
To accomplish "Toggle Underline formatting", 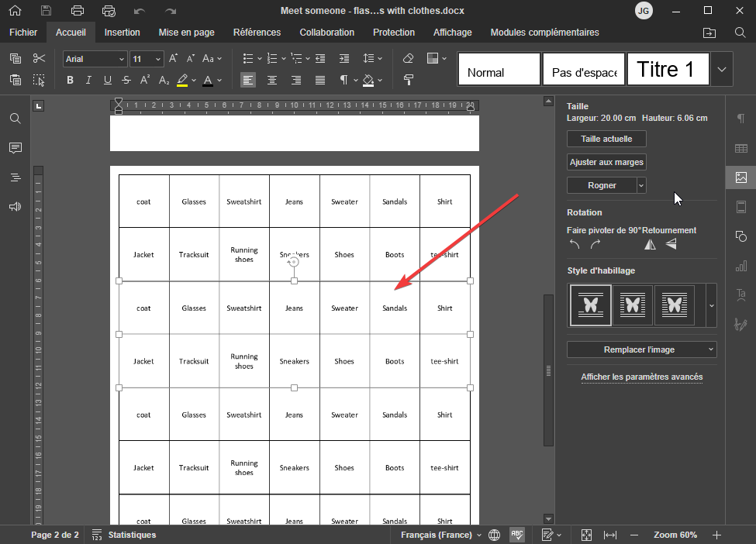I will 108,80.
